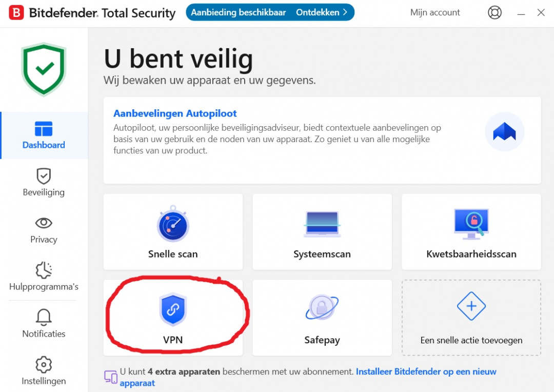Add tile via Een snelle actie toevoegen
554x392 pixels.
click(x=471, y=318)
